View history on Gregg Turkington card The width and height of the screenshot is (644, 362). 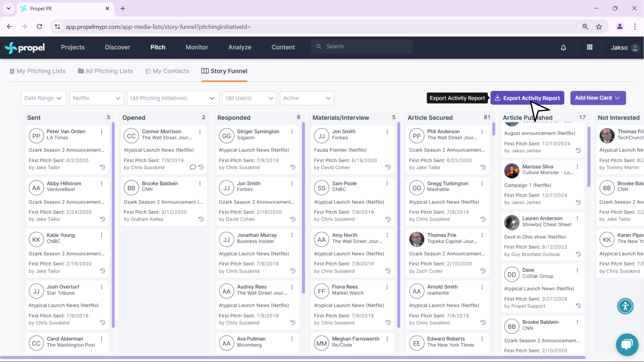pos(483,219)
